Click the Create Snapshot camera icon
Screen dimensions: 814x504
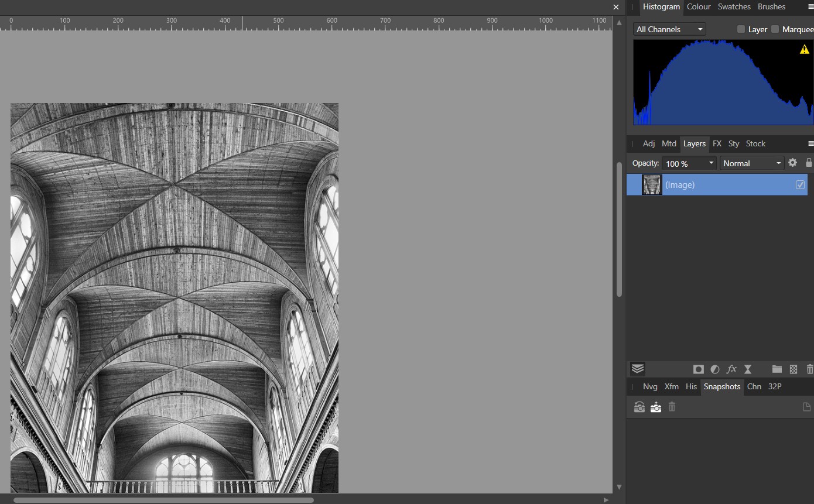point(656,407)
